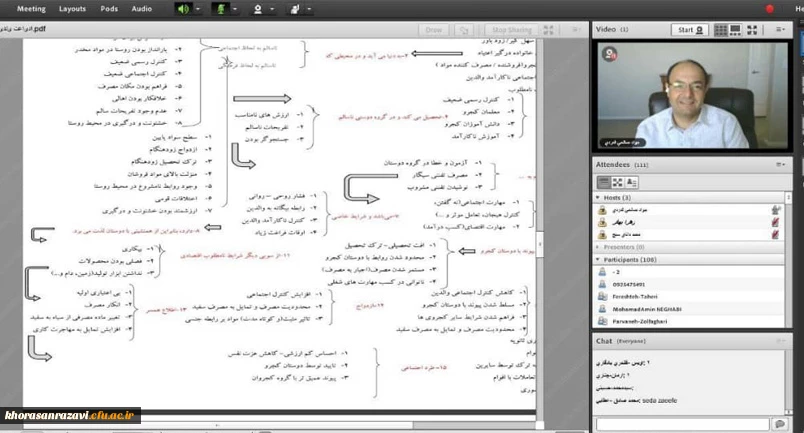Select the attendee list view icon
The image size is (804, 433).
coord(604,182)
